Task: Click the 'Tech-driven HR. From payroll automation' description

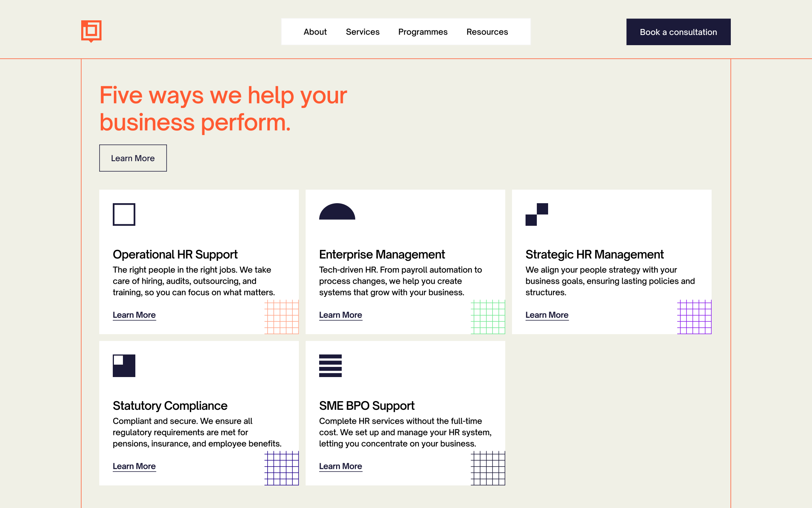Action: (x=401, y=281)
